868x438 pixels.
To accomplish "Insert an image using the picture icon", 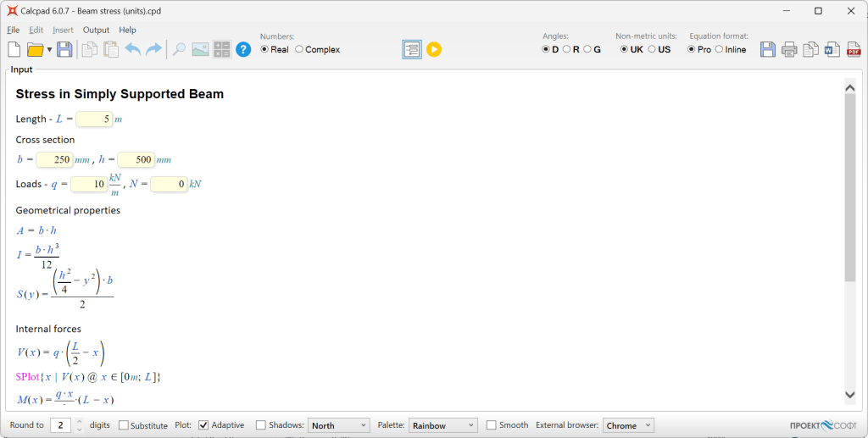I will point(200,50).
